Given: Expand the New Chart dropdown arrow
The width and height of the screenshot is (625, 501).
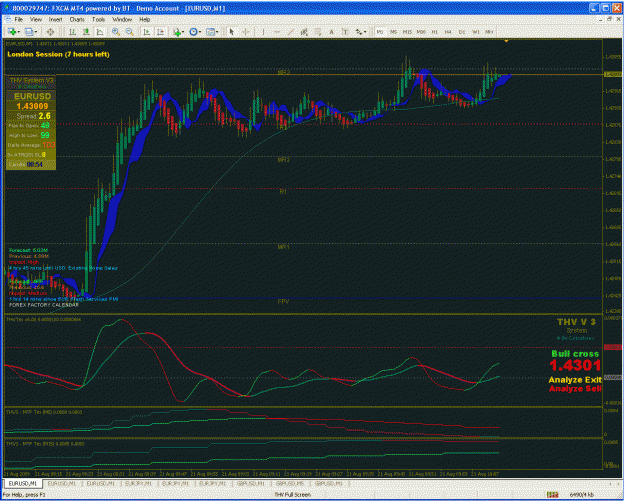Looking at the screenshot, I should 18,32.
